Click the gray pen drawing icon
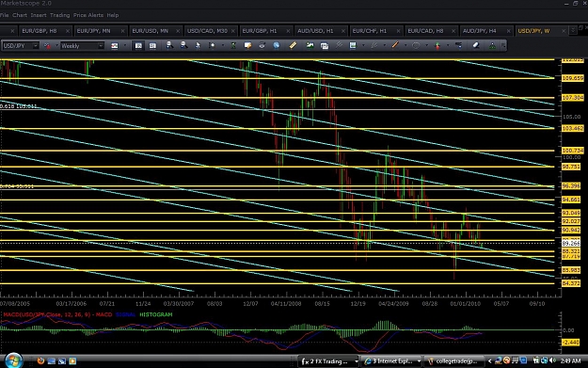Screen dimensions: 588x368 point(373,45)
